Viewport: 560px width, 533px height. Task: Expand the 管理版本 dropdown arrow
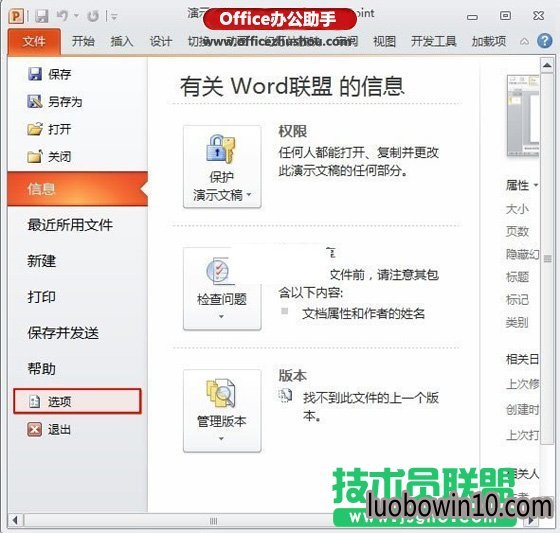[221, 439]
